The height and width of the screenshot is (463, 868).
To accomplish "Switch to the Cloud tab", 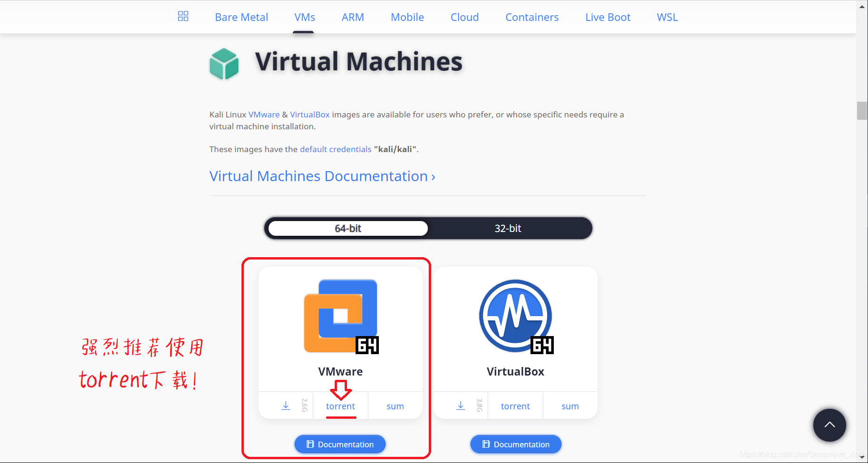I will (x=464, y=17).
